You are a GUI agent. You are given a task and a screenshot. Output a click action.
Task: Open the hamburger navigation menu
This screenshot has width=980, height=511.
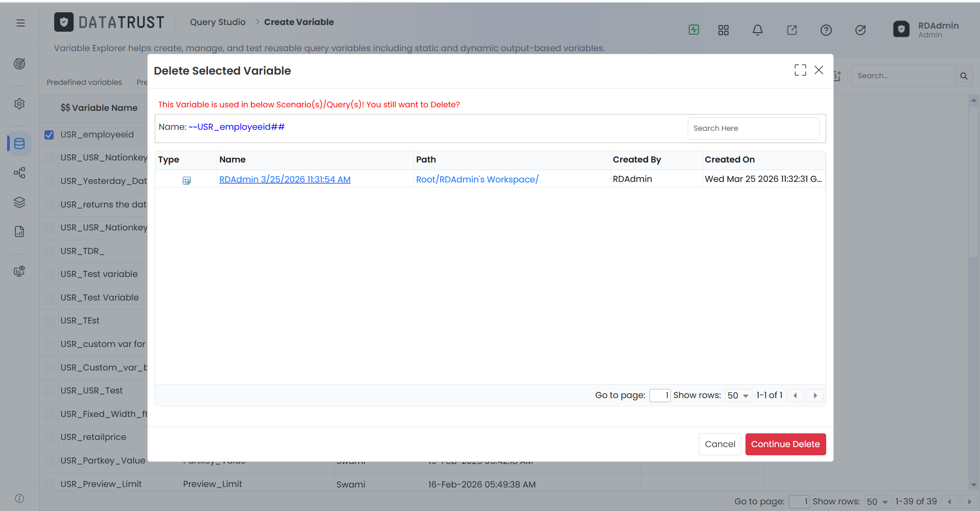20,23
